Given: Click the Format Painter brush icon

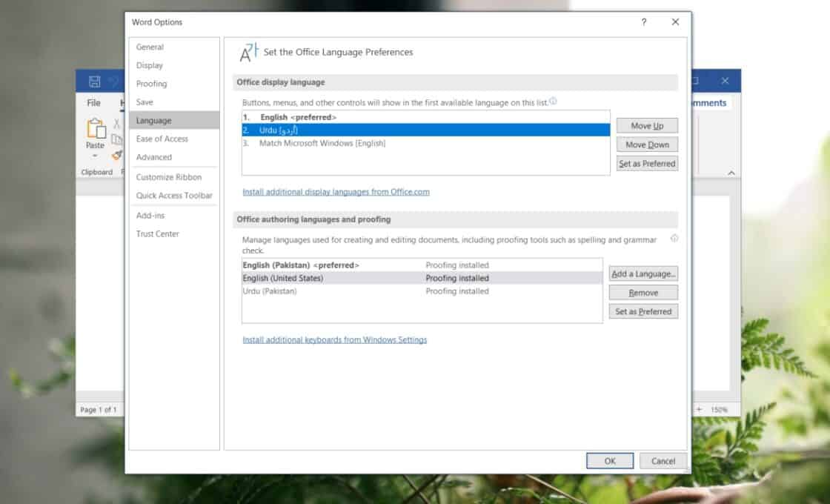Looking at the screenshot, I should click(117, 155).
